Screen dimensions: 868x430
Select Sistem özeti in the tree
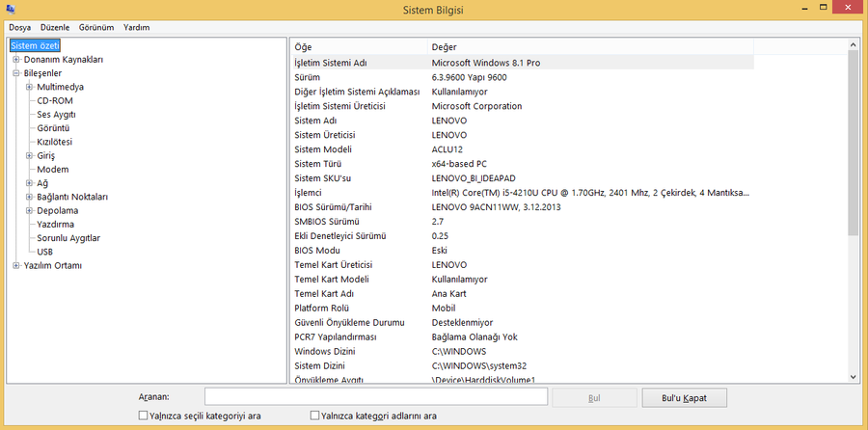36,46
